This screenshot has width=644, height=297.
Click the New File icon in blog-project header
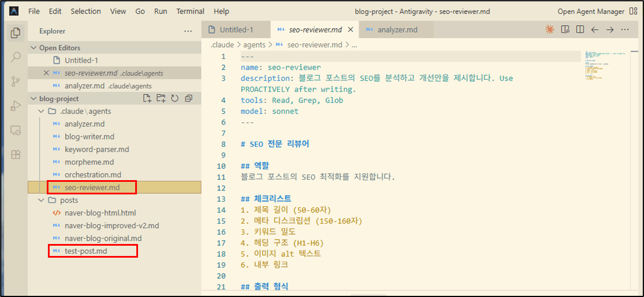click(148, 99)
